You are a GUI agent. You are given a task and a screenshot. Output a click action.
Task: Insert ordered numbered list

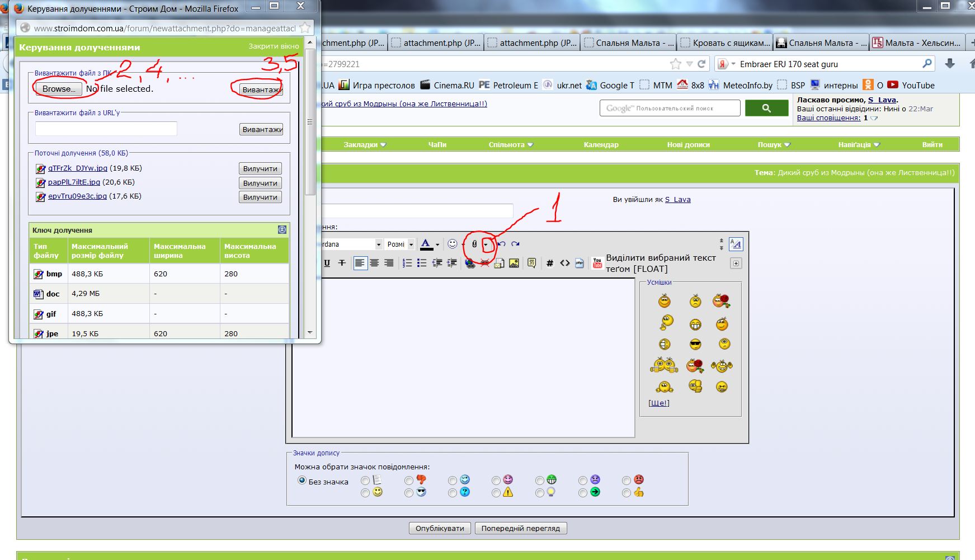[x=407, y=263]
